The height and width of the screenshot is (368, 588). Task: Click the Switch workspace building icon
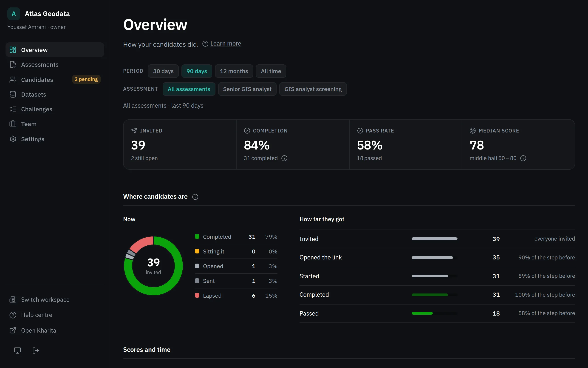13,300
